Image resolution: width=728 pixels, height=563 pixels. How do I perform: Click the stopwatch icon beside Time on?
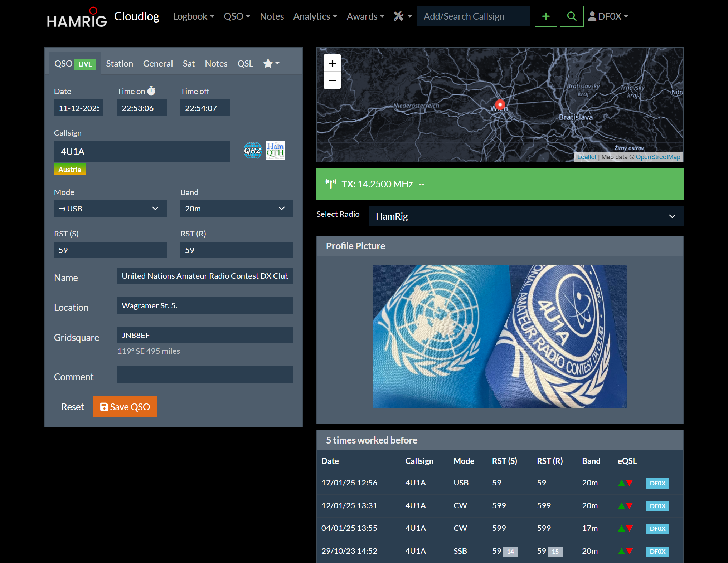151,91
